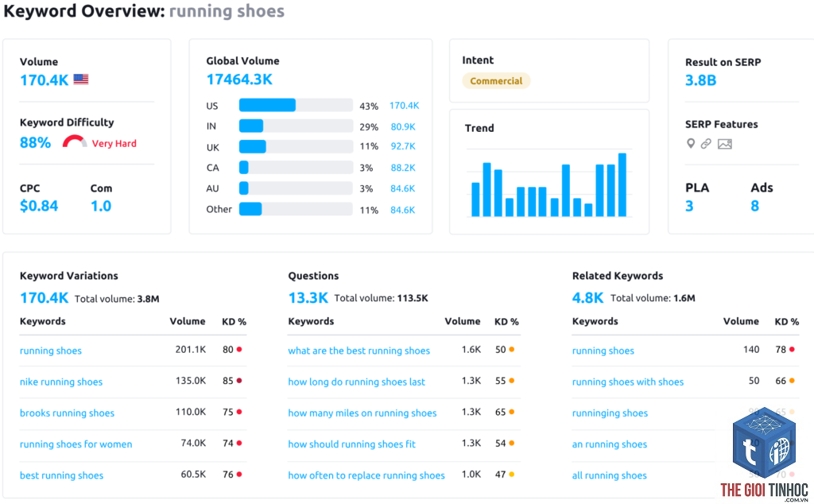Click the KD % column header in Questions
Viewport: 814px width, 504px height.
point(506,322)
